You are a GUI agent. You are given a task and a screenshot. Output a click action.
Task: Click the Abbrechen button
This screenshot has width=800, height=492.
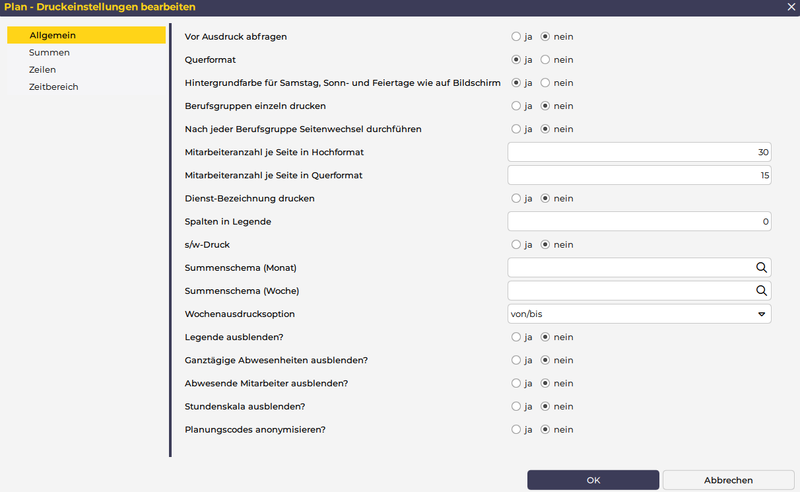tap(728, 480)
